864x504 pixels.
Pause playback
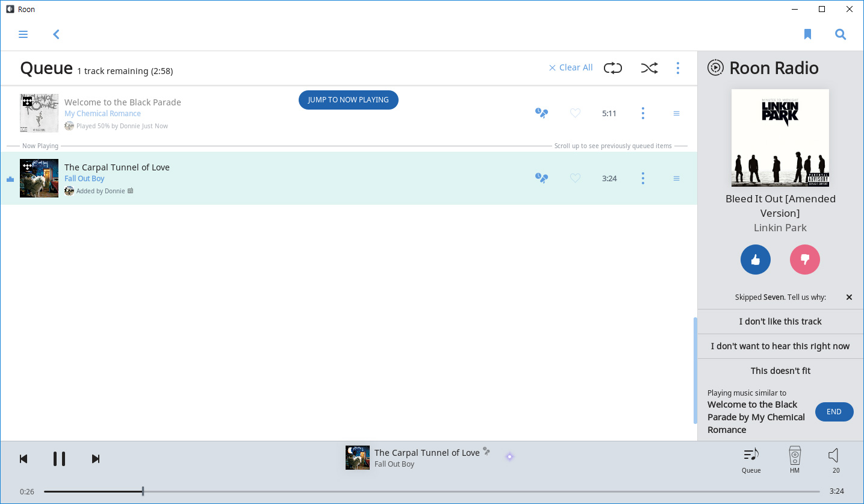click(59, 459)
